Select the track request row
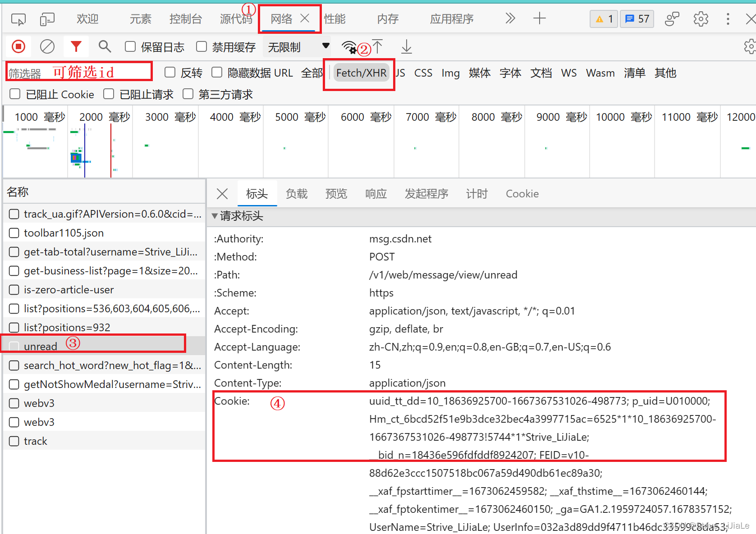Screen dimensions: 756x534 (x=104, y=441)
